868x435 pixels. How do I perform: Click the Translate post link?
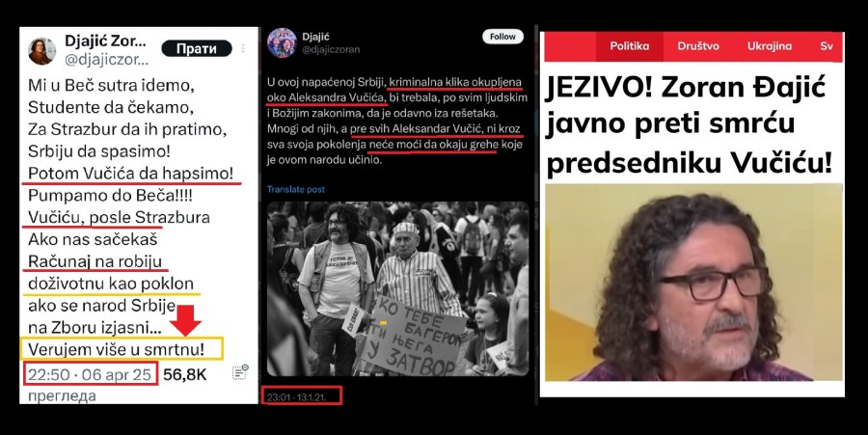[296, 189]
